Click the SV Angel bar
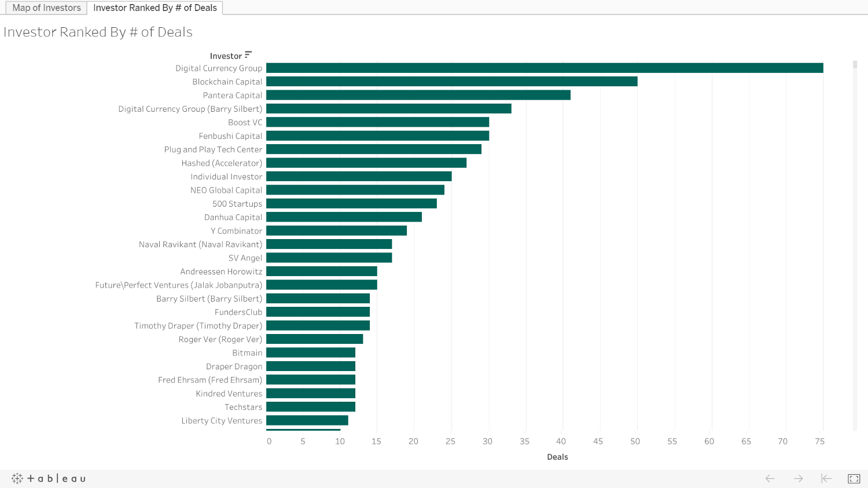This screenshot has height=488, width=868. tap(329, 258)
